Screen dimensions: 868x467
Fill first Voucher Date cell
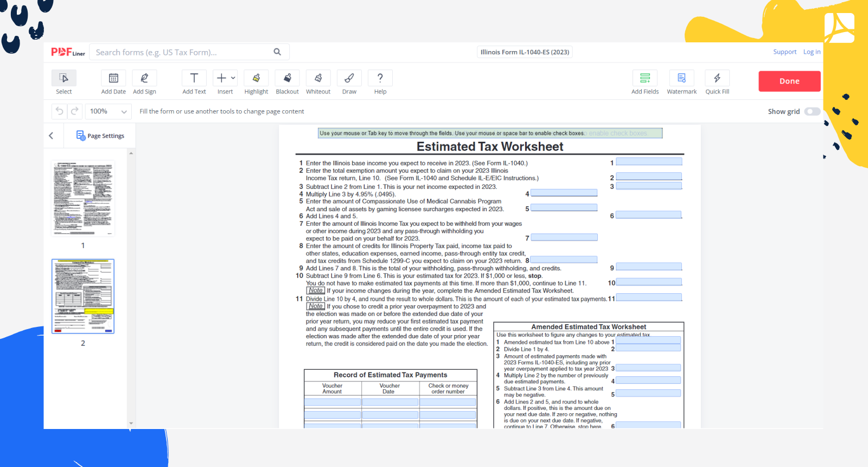[x=390, y=402]
